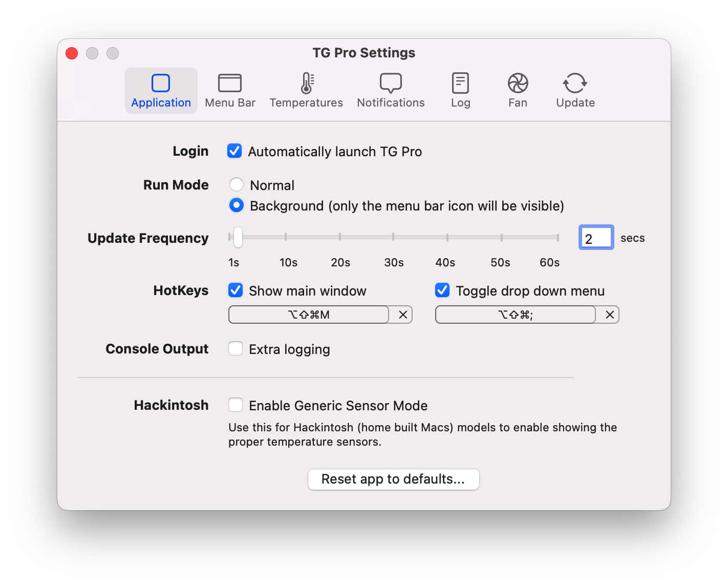Screen dimensions: 728x586
Task: Click the Notifications speech bubble icon
Action: (x=391, y=90)
